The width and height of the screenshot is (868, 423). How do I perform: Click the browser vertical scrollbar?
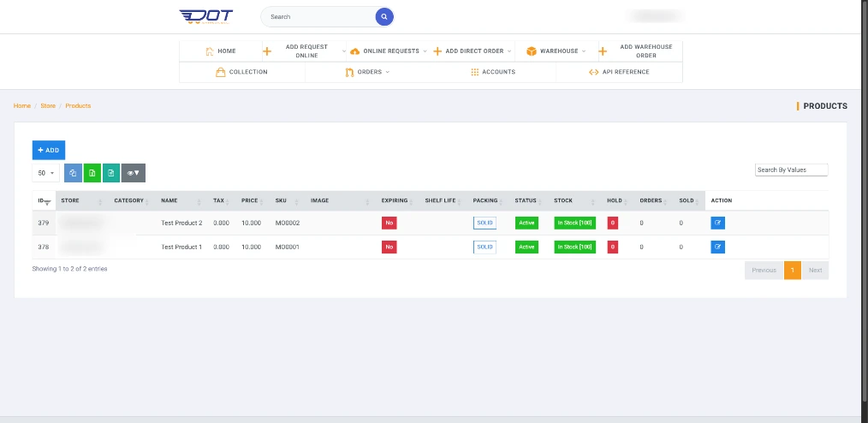(865, 200)
